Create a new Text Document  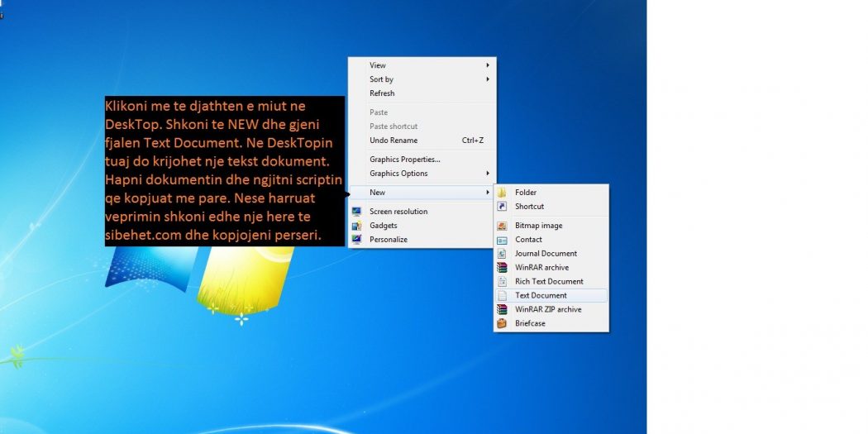[551, 296]
